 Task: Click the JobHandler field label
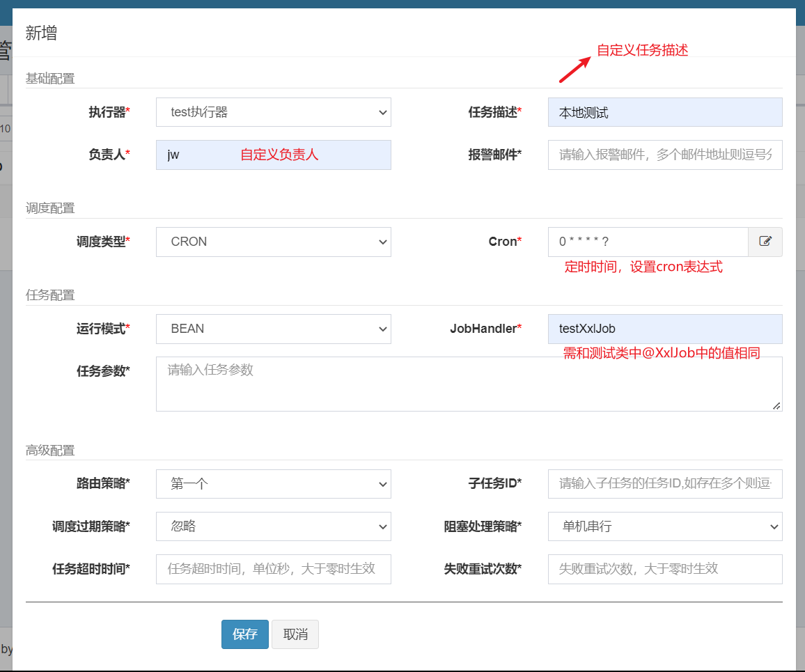[485, 329]
